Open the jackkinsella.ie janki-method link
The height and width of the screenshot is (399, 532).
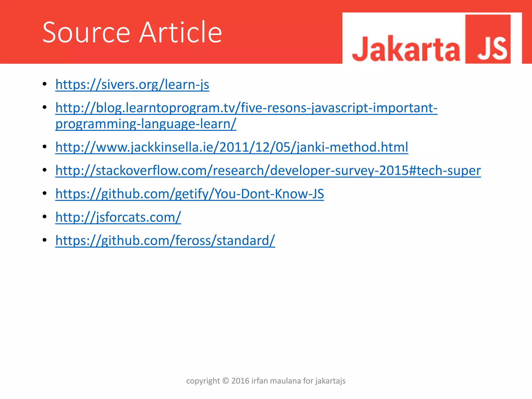[x=231, y=147]
